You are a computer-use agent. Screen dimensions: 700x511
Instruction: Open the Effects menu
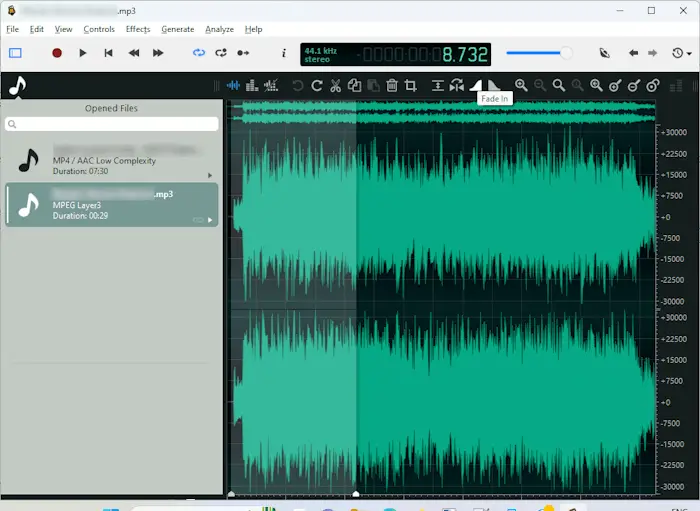point(138,29)
